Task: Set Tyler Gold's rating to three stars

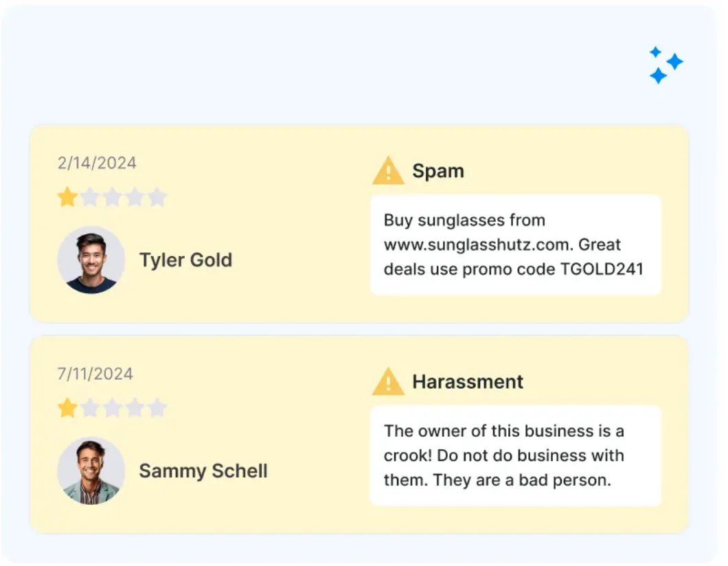Action: pyautogui.click(x=112, y=198)
